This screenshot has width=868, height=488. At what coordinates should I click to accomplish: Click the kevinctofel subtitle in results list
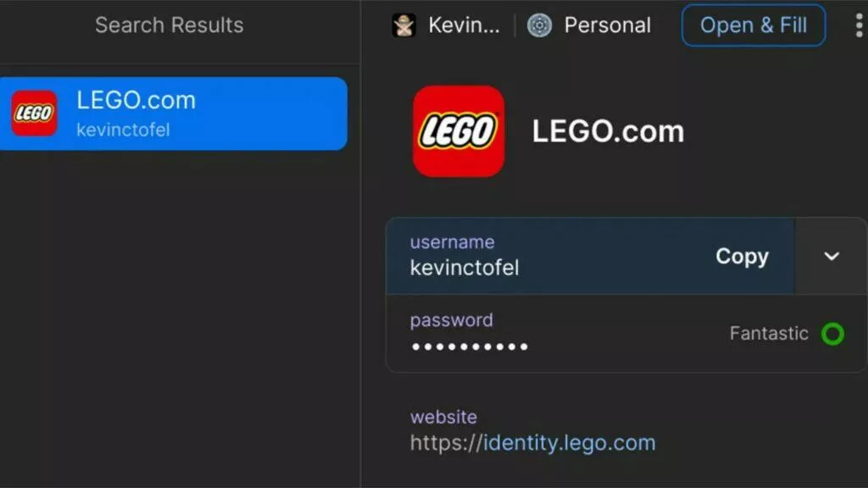(x=123, y=130)
